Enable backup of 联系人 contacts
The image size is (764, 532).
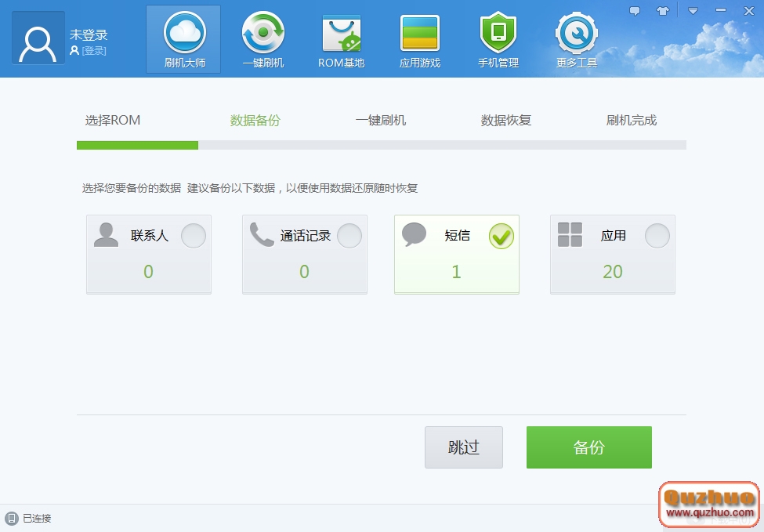pyautogui.click(x=193, y=235)
